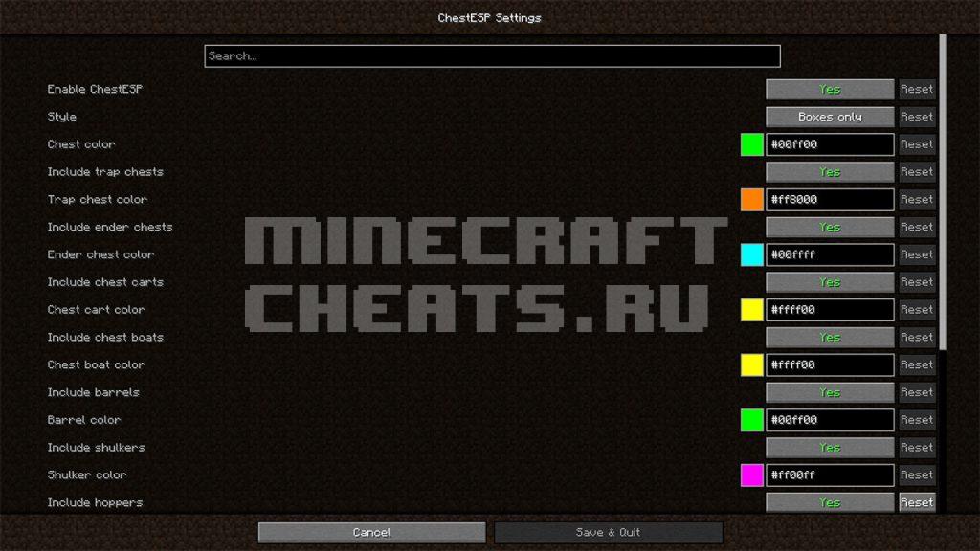This screenshot has height=551, width=980.
Task: Click Save & Quit button
Action: [x=608, y=532]
